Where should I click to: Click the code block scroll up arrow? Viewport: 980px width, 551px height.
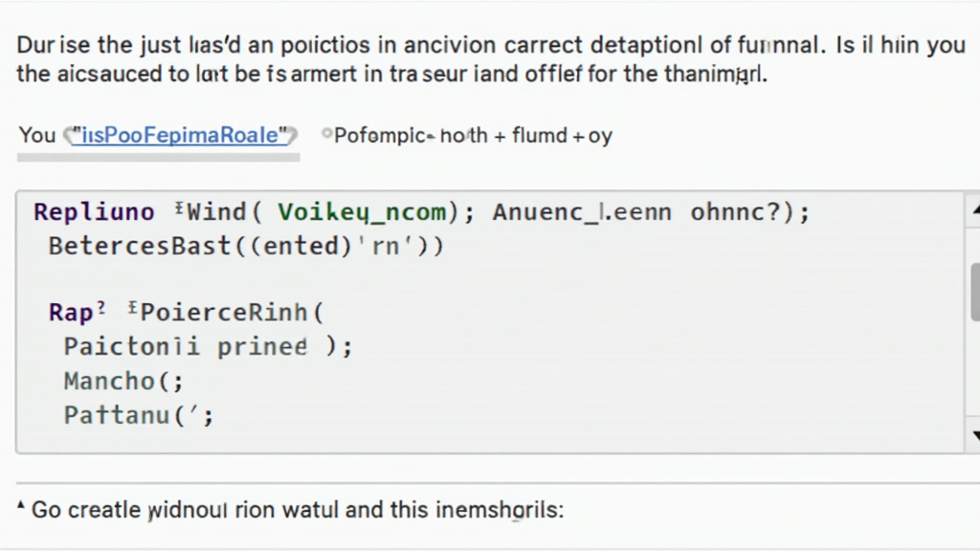coord(973,209)
